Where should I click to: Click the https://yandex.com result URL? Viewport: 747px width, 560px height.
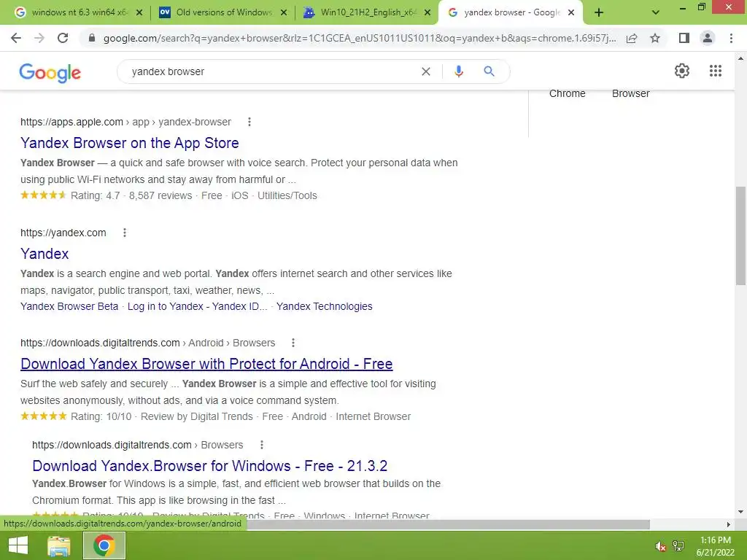[63, 233]
